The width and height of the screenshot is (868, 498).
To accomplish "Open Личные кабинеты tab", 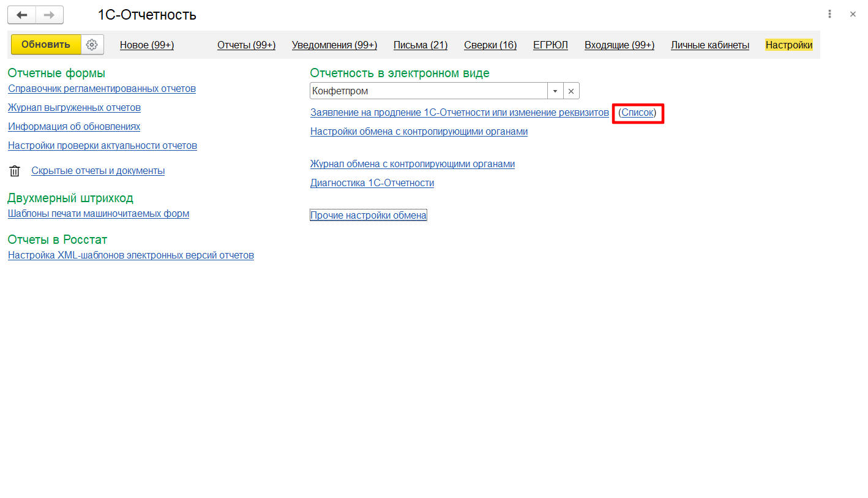I will click(710, 45).
